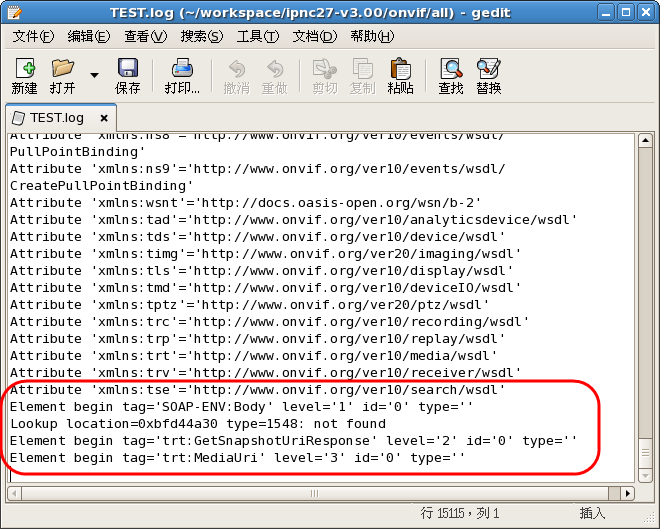Image resolution: width=660 pixels, height=529 pixels.
Task: Click the Undo (撤消) toolbar icon
Action: click(237, 69)
